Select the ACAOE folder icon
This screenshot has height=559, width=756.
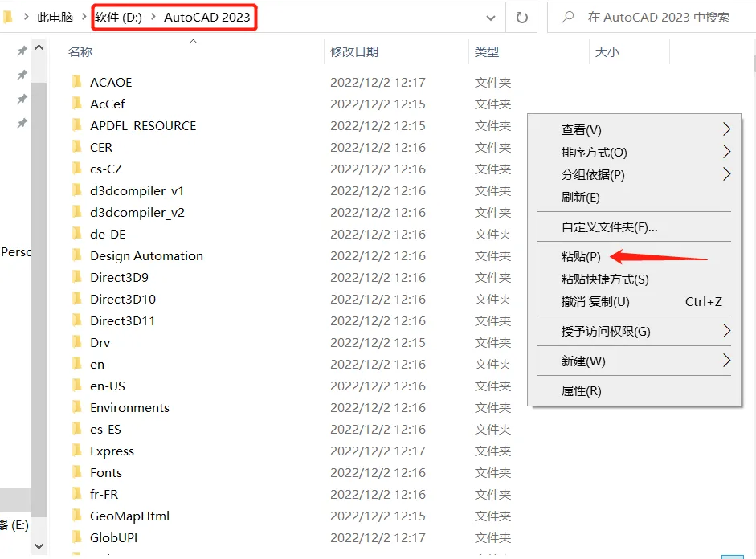(76, 81)
